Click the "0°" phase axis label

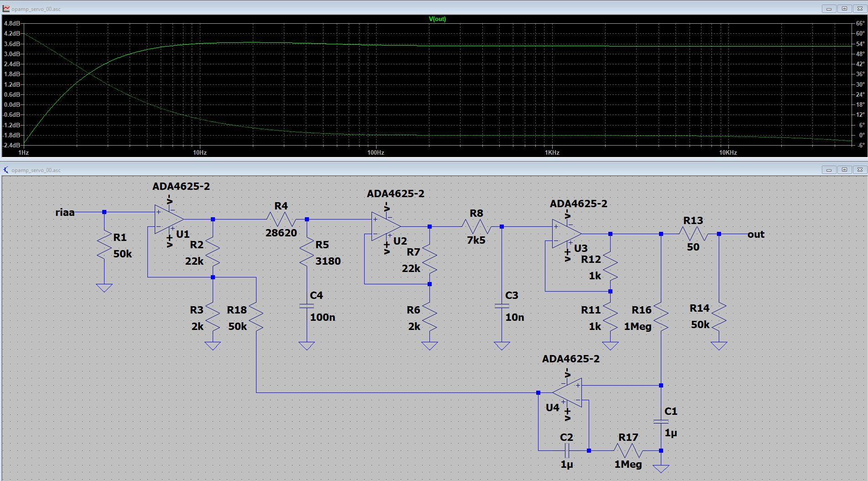pyautogui.click(x=861, y=135)
